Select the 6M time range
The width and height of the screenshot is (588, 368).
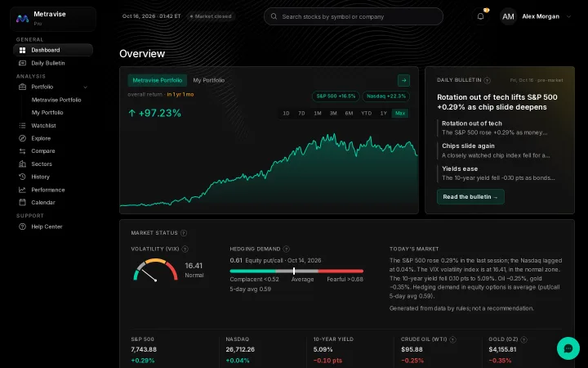click(x=349, y=113)
